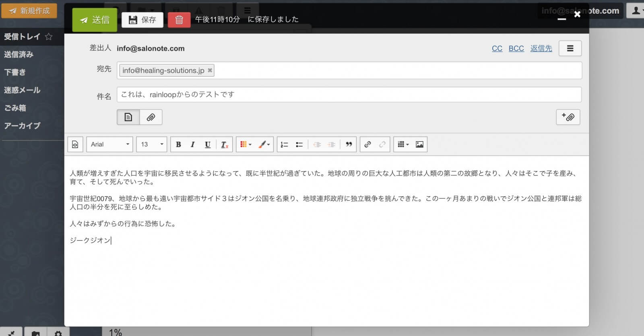Click the sender address info@salonote.com
This screenshot has height=336, width=644.
[x=151, y=48]
